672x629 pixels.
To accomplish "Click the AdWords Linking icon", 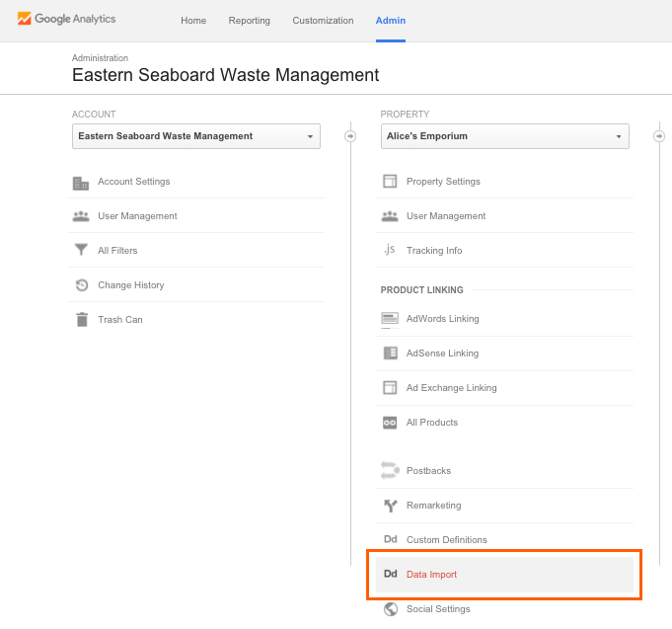I will (390, 319).
